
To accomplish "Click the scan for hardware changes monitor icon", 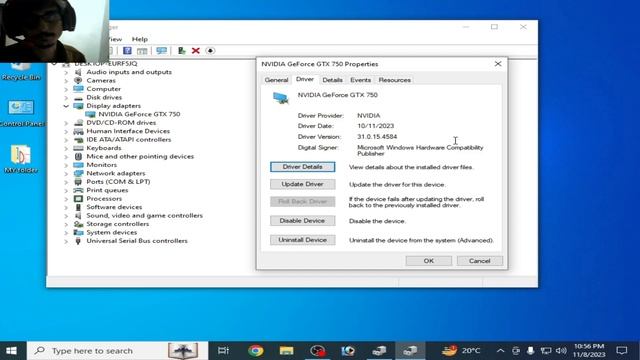I will [x=162, y=51].
